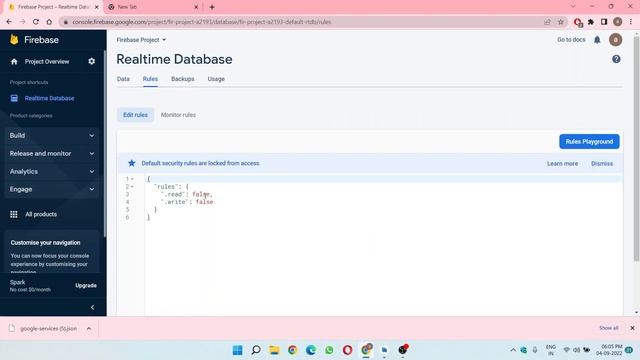
Task: Open the user account avatar
Action: tap(616, 40)
